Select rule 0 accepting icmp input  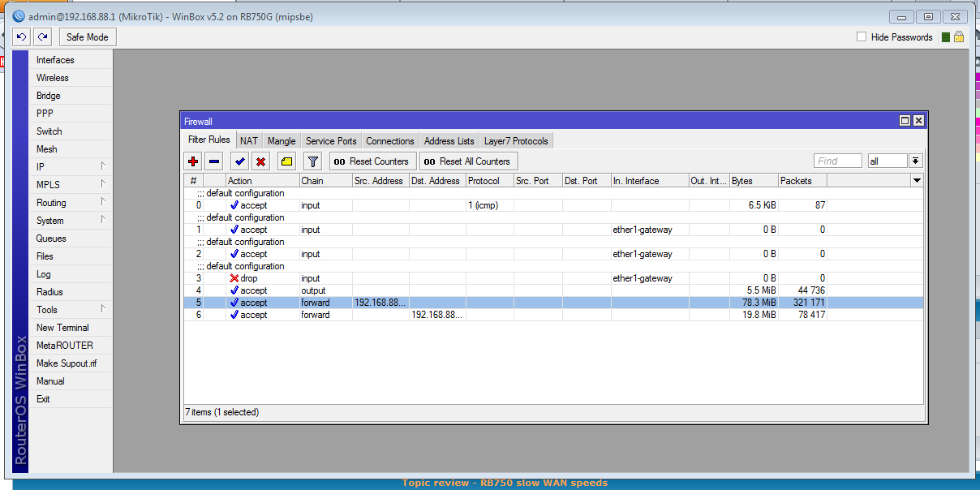pos(553,205)
